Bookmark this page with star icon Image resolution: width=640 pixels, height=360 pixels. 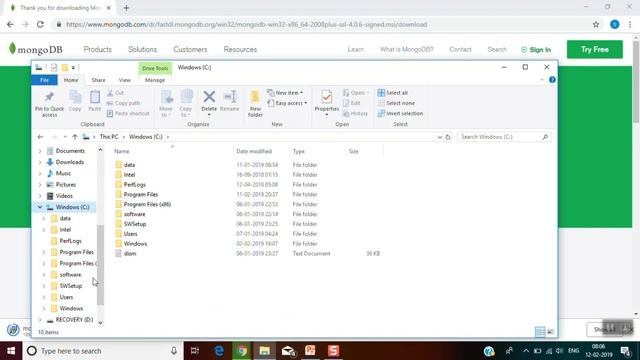596,24
